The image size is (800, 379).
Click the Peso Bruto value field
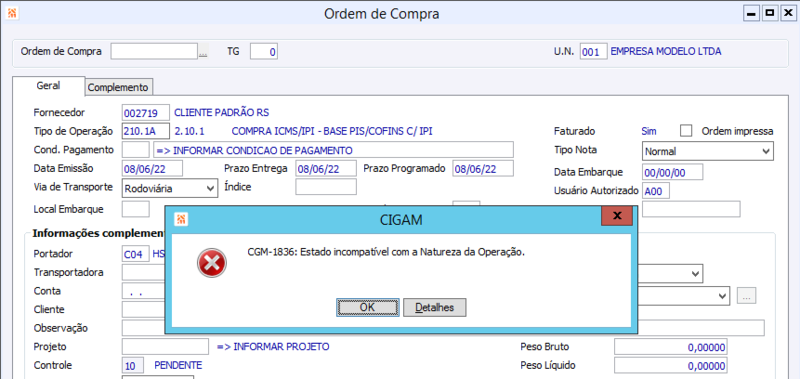670,347
